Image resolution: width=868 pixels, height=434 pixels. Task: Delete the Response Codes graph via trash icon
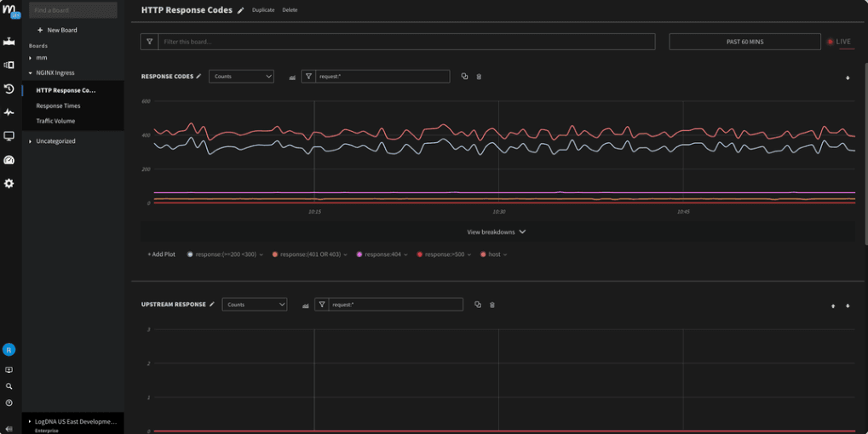[x=479, y=77]
